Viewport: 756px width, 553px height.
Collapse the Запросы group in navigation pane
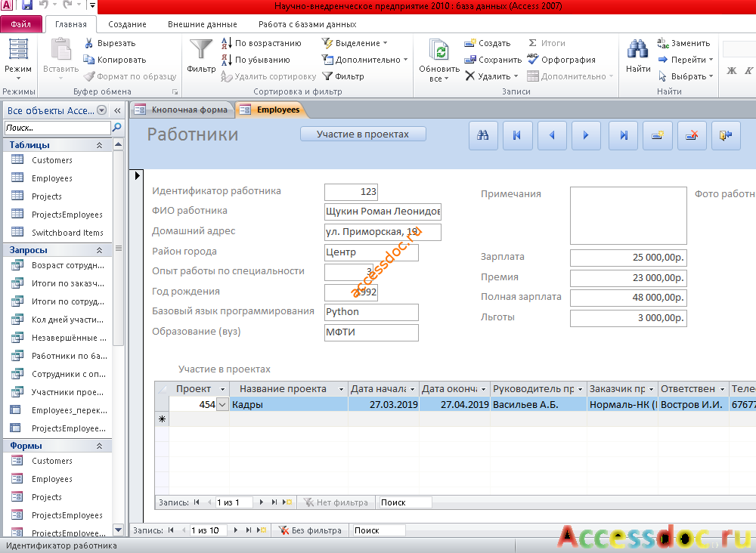point(99,250)
